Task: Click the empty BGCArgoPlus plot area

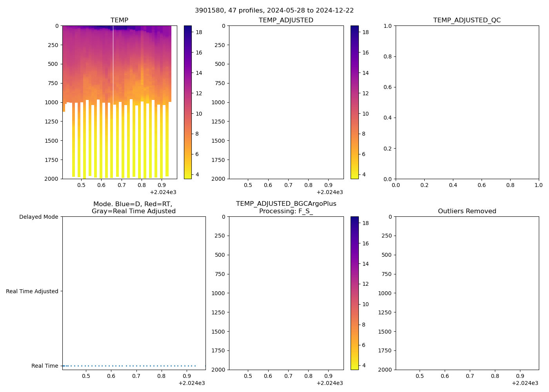Action: click(286, 293)
